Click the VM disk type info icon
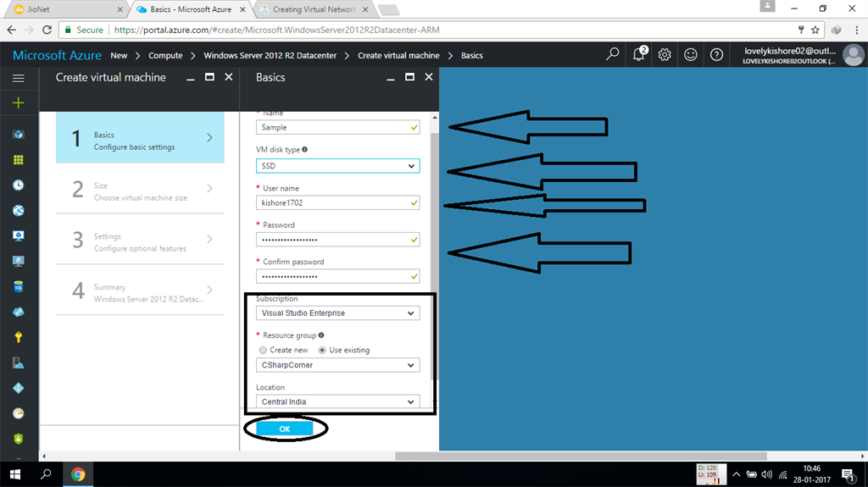This screenshot has height=487, width=868. click(304, 149)
